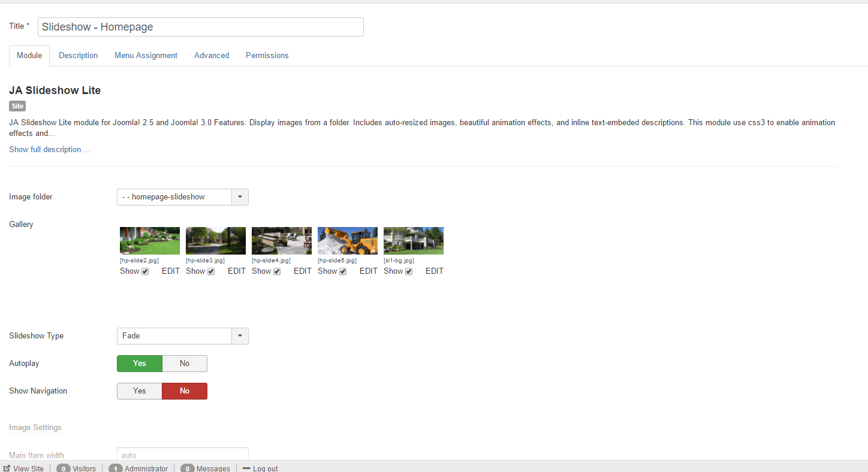
Task: Click the '[hp-slide5.jpg]' file name
Action: pos(337,261)
